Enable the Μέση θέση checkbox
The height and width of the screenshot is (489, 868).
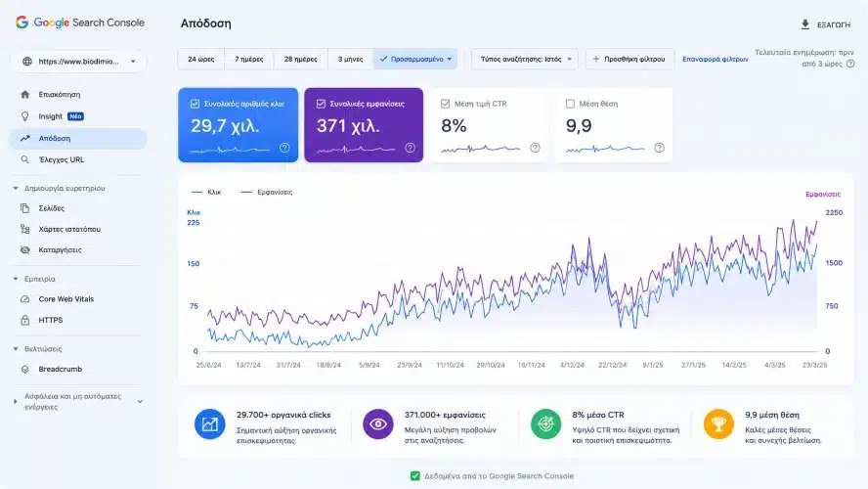click(570, 104)
